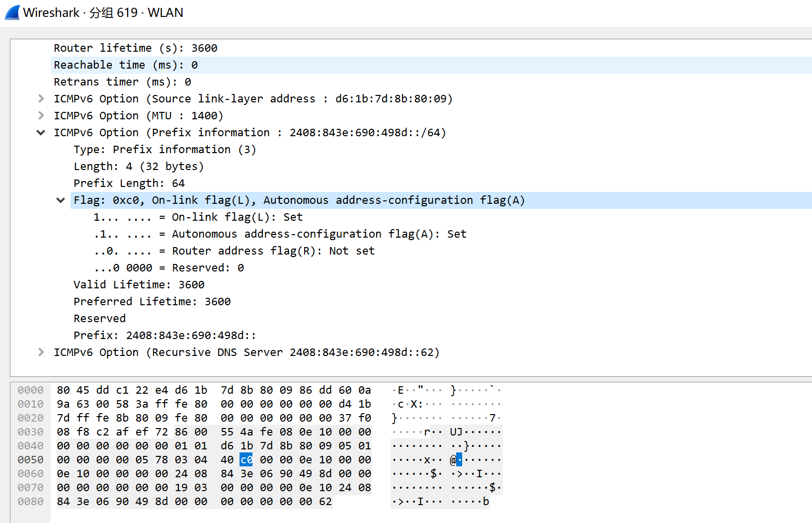Select Autonomous address-configuration flag(A) Set line
812x523 pixels.
pyautogui.click(x=280, y=234)
